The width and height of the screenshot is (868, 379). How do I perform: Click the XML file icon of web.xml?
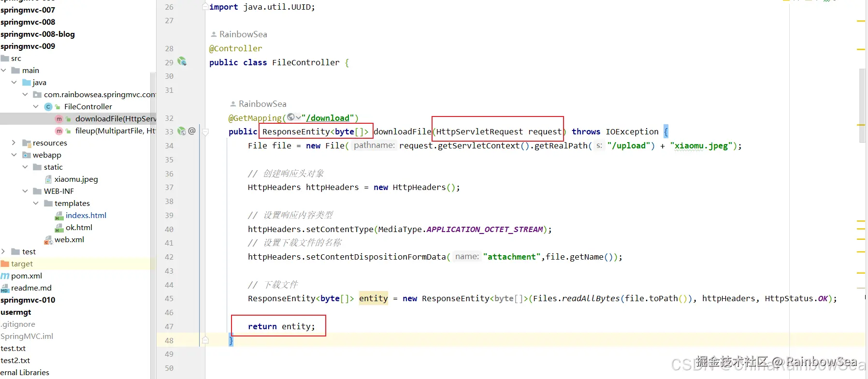(48, 240)
